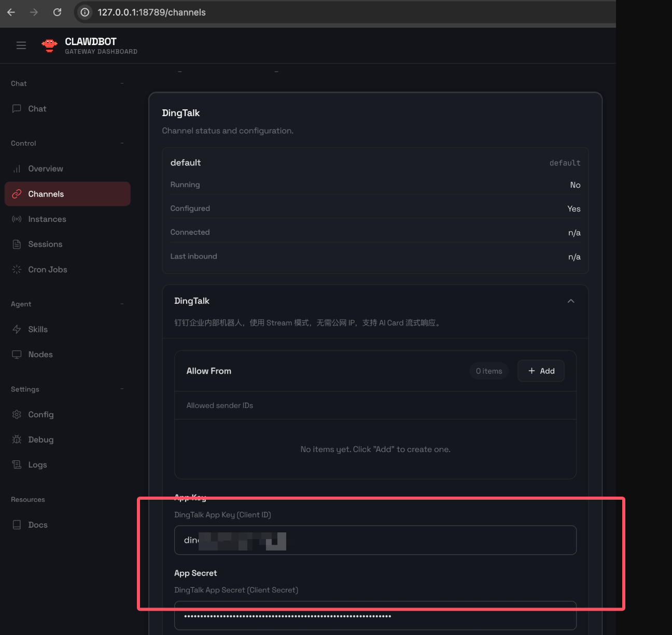Click the App Secret label
672x635 pixels.
195,573
